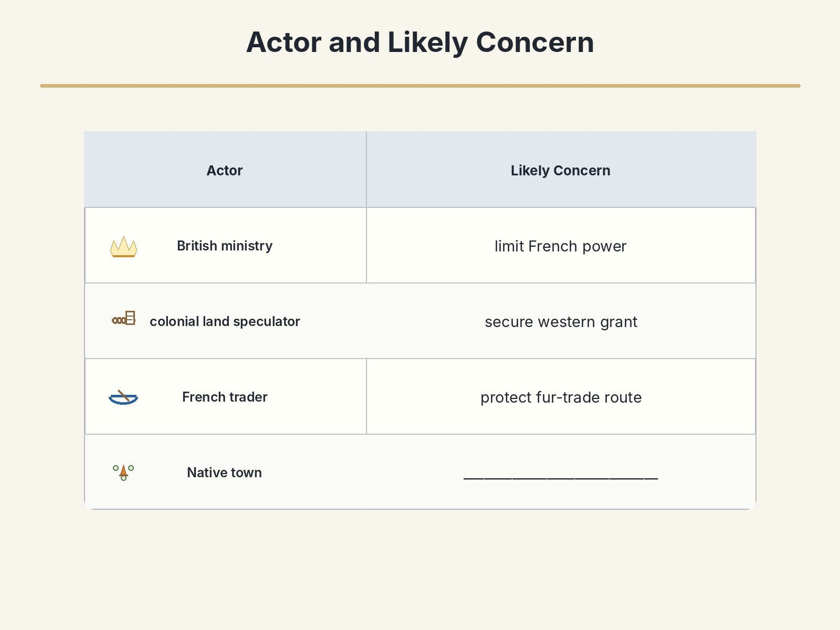
Task: Click the 'limit French power' cell
Action: 561,246
